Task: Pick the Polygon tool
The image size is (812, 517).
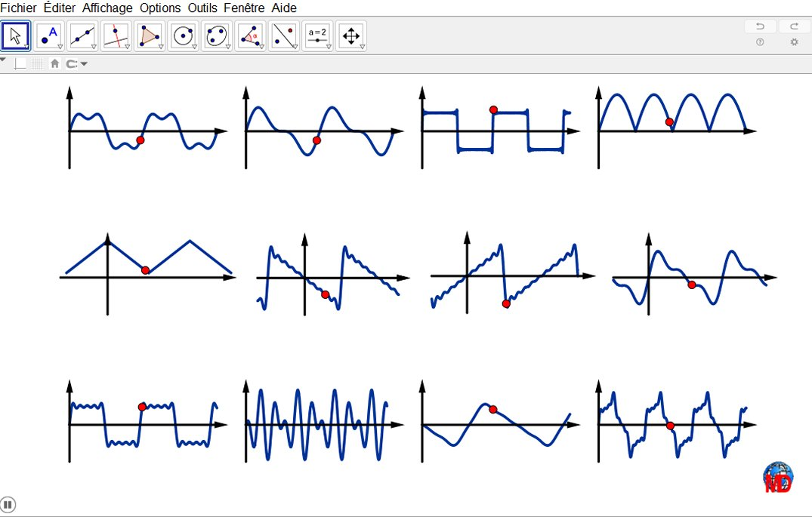Action: coord(150,35)
